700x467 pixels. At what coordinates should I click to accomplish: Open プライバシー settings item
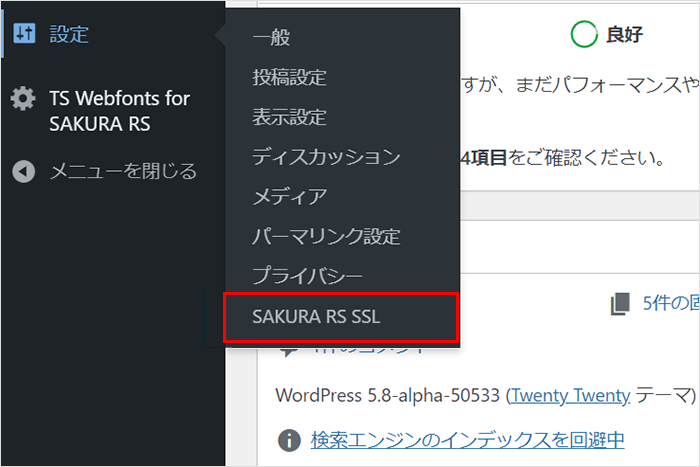click(307, 276)
